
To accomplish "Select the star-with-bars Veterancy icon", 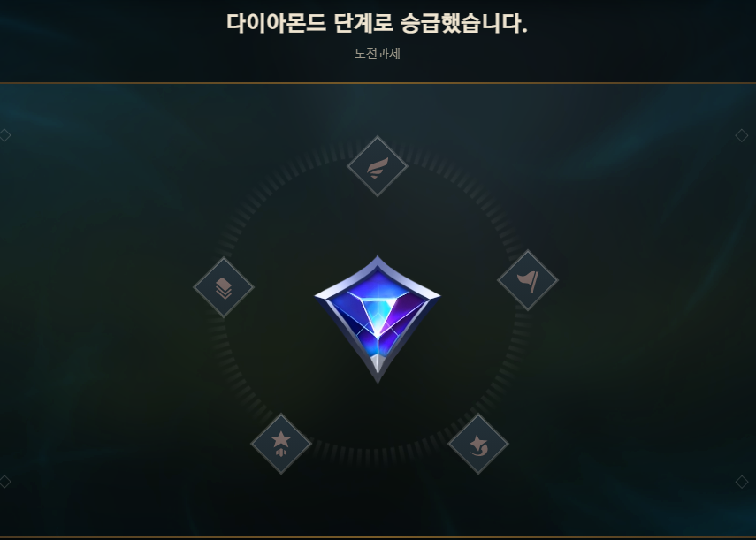I will pyautogui.click(x=281, y=444).
